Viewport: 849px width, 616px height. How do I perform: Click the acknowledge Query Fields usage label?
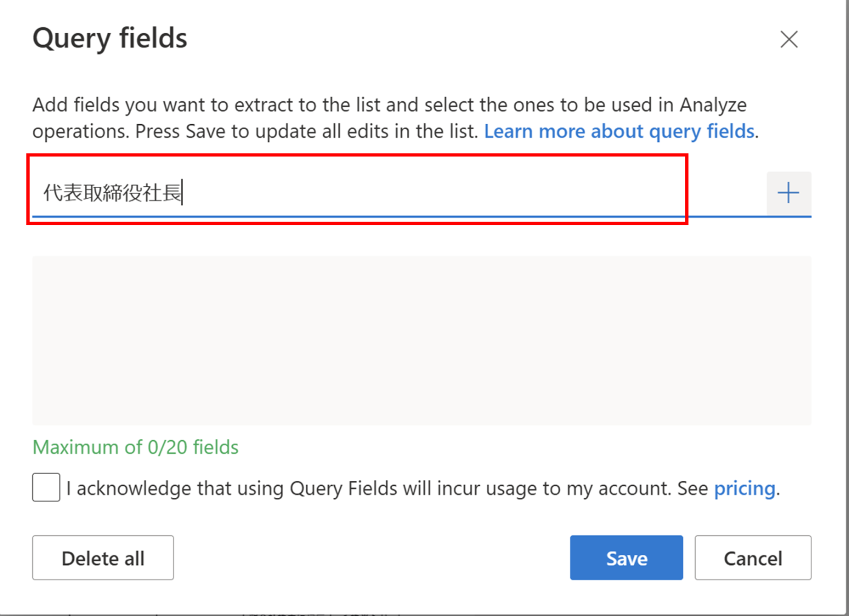pyautogui.click(x=388, y=488)
